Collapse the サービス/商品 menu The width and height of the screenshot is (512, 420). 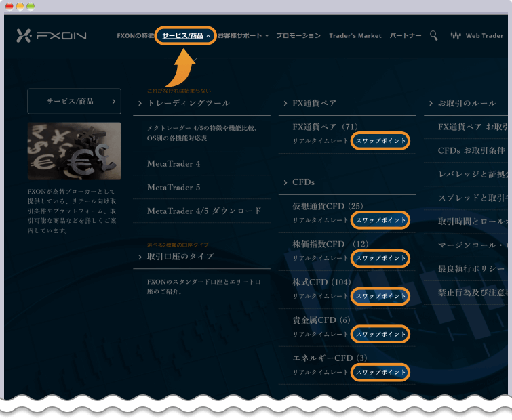tap(185, 35)
